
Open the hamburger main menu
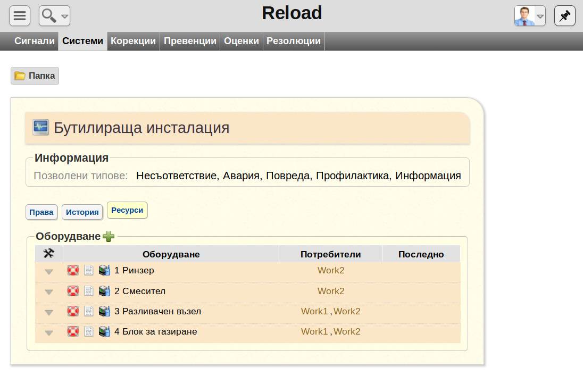[x=20, y=15]
